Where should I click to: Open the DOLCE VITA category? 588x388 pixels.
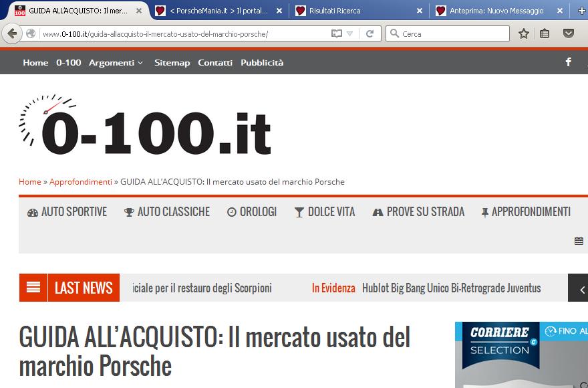[x=325, y=212]
